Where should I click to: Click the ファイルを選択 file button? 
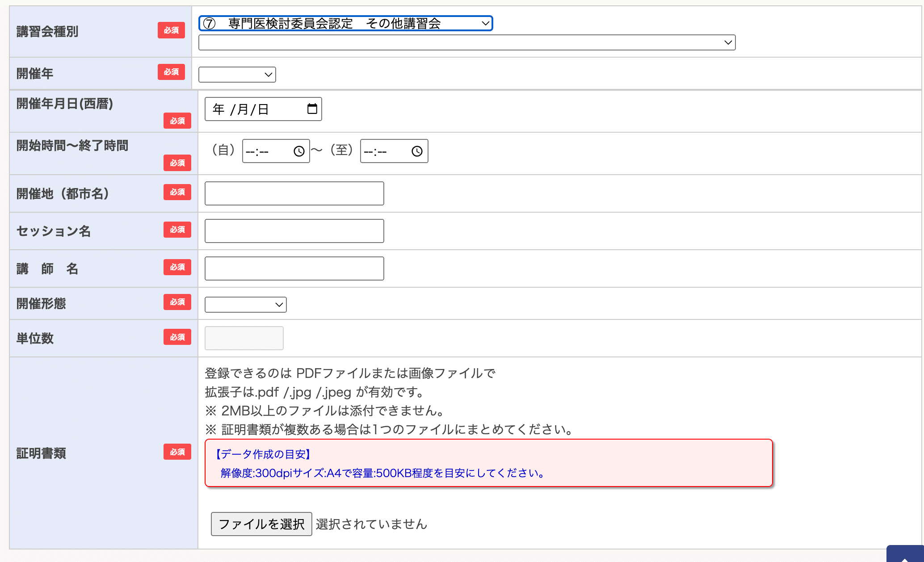click(x=261, y=524)
